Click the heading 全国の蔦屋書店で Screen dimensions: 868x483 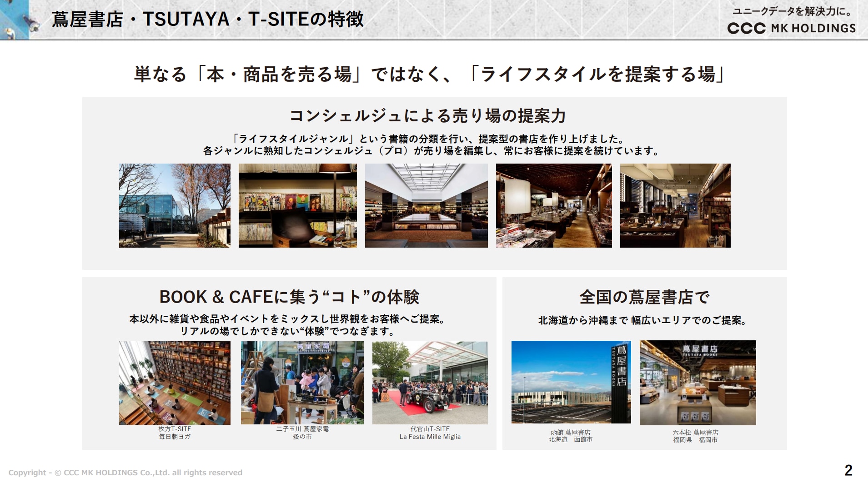click(645, 297)
